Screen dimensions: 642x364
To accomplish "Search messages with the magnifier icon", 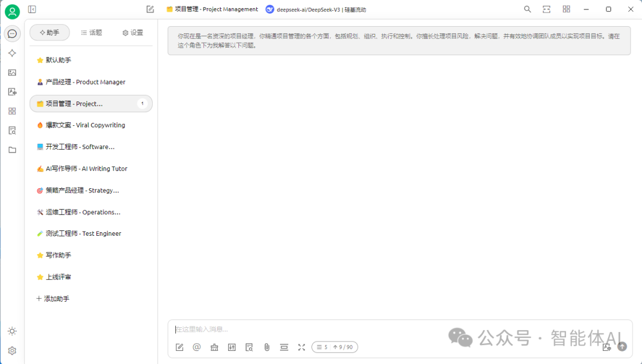I will pyautogui.click(x=527, y=9).
